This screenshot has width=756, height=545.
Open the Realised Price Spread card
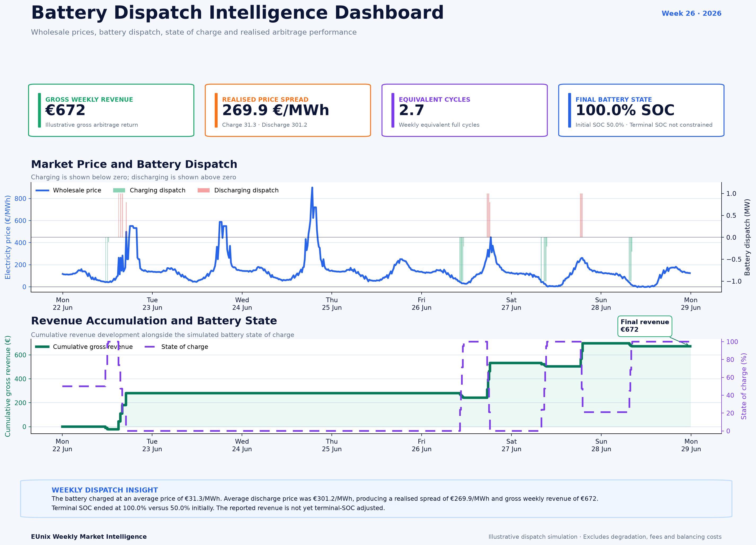[x=288, y=110]
